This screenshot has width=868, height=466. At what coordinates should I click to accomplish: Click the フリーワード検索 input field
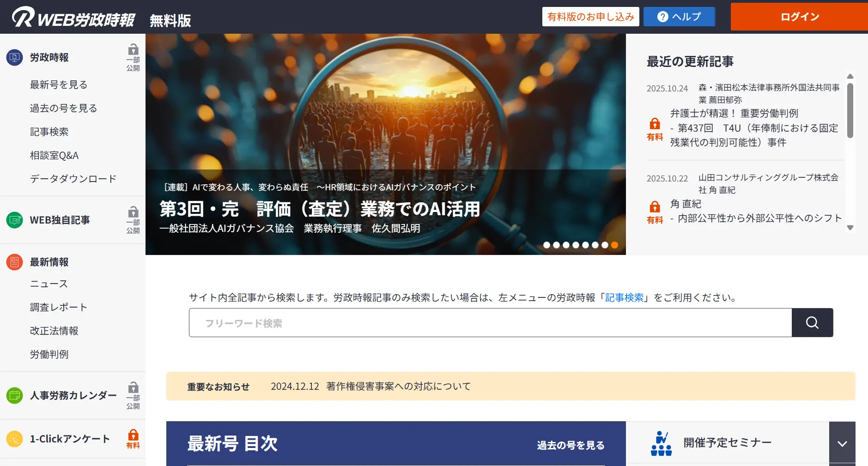coord(490,323)
